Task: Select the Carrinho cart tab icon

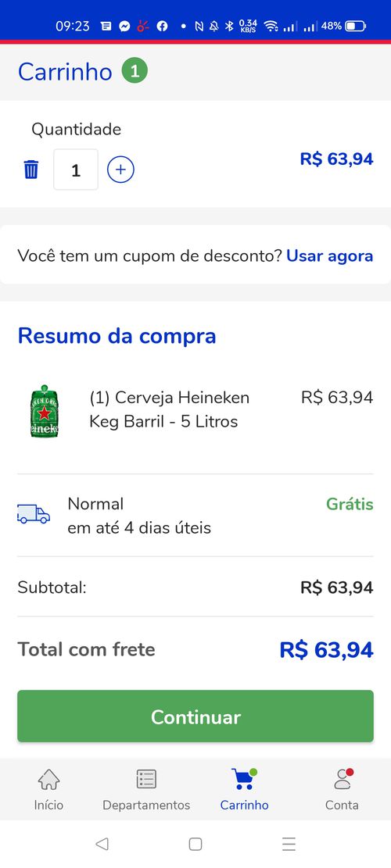Action: [x=244, y=780]
